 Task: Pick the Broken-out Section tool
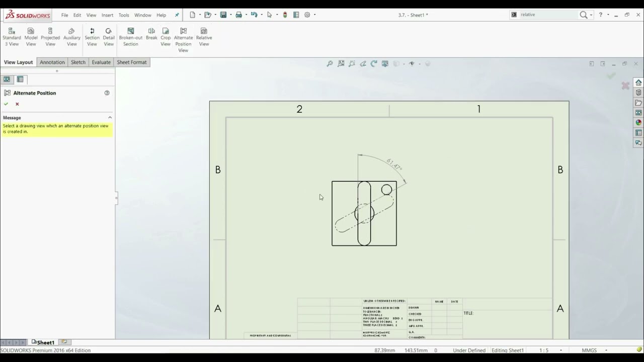tap(131, 37)
